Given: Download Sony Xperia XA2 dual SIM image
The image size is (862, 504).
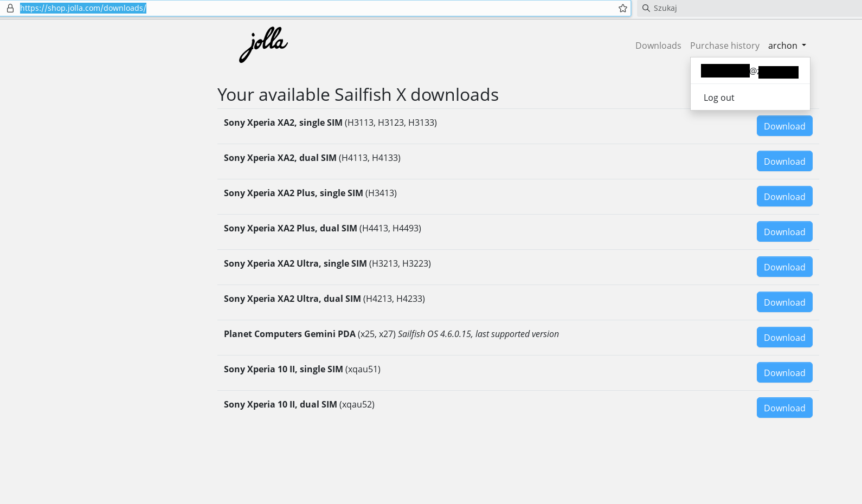Looking at the screenshot, I should (x=784, y=161).
